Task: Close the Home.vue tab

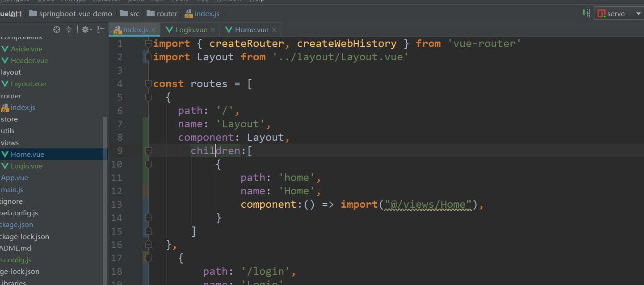Action: click(x=274, y=30)
